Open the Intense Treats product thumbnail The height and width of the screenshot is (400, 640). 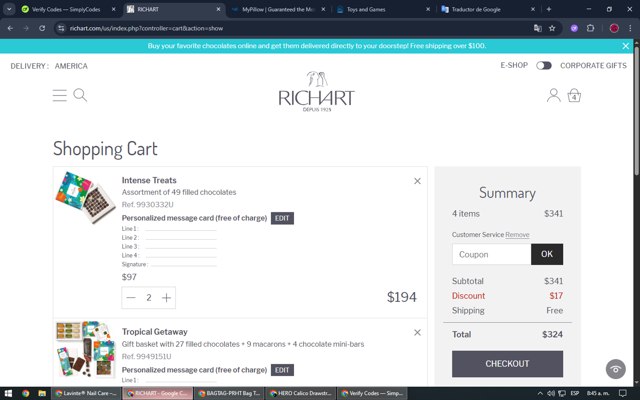pyautogui.click(x=86, y=197)
